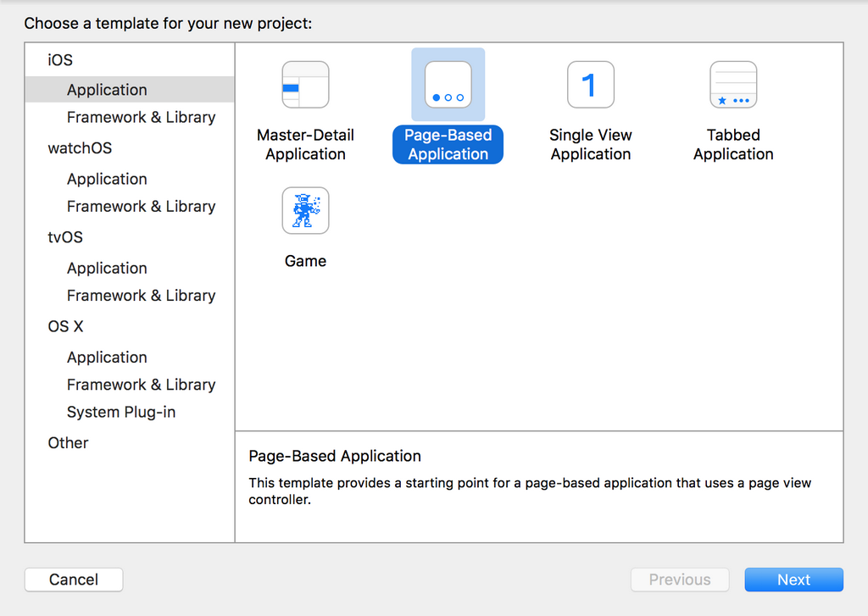Click the Page-Based Application label text
This screenshot has width=868, height=616.
[x=448, y=145]
